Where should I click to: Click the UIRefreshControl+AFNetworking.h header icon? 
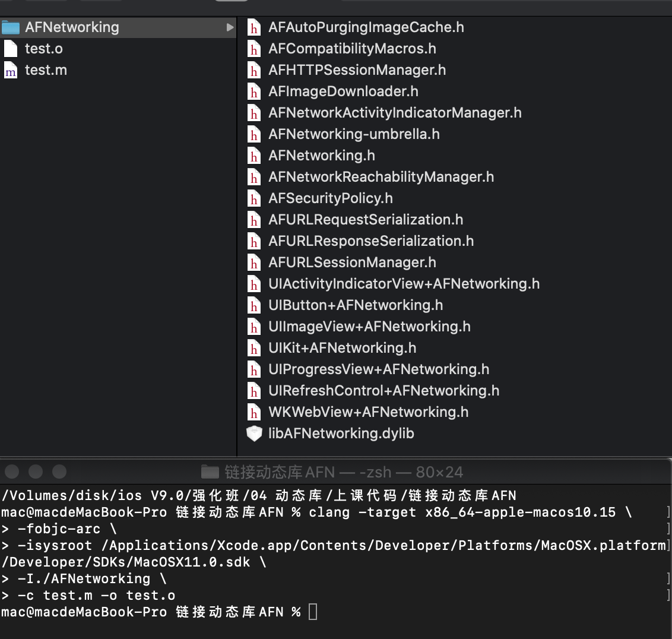(254, 391)
